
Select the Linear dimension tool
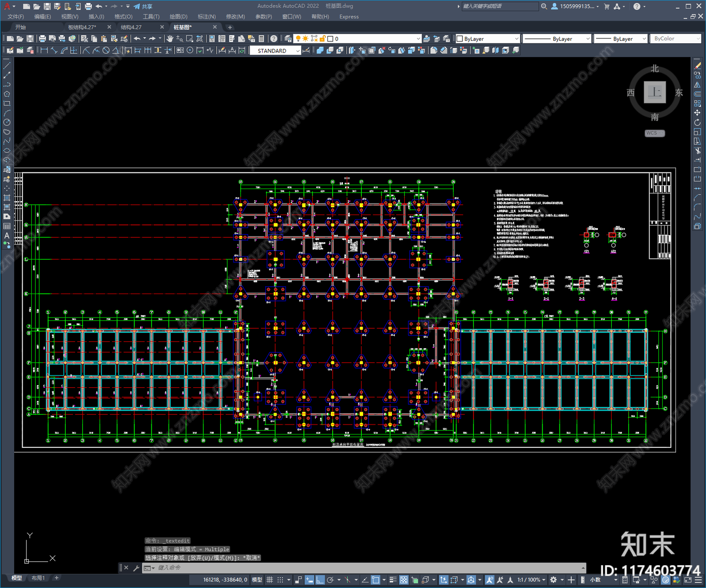click(44, 50)
